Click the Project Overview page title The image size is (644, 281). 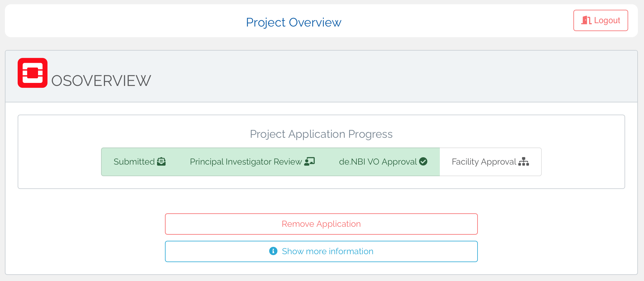(293, 22)
